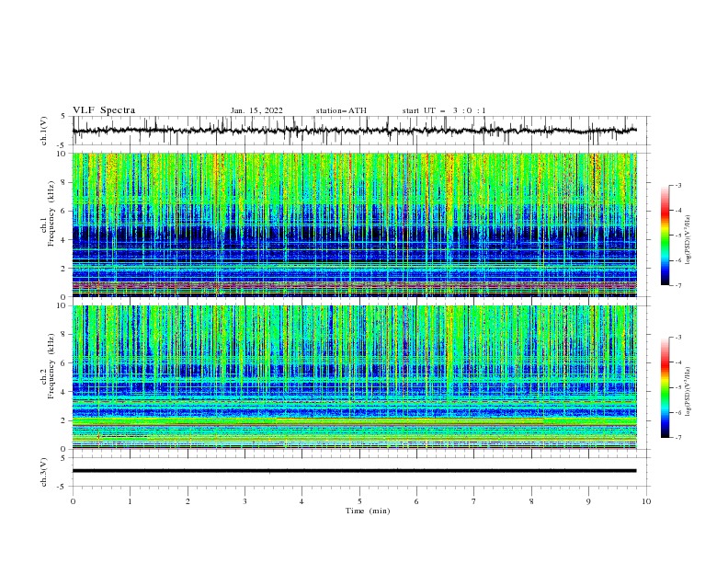
Task: Click the "station=ATH" header label
Action: pos(341,110)
